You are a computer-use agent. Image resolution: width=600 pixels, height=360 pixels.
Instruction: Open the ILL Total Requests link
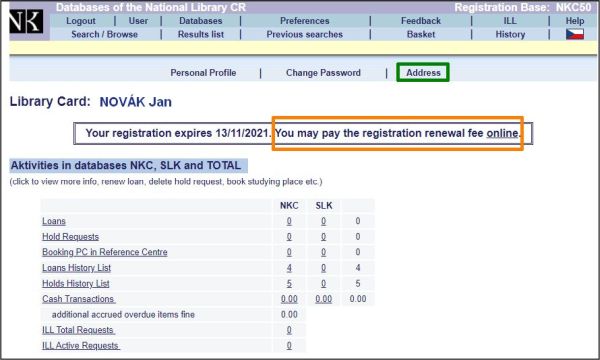pyautogui.click(x=78, y=330)
